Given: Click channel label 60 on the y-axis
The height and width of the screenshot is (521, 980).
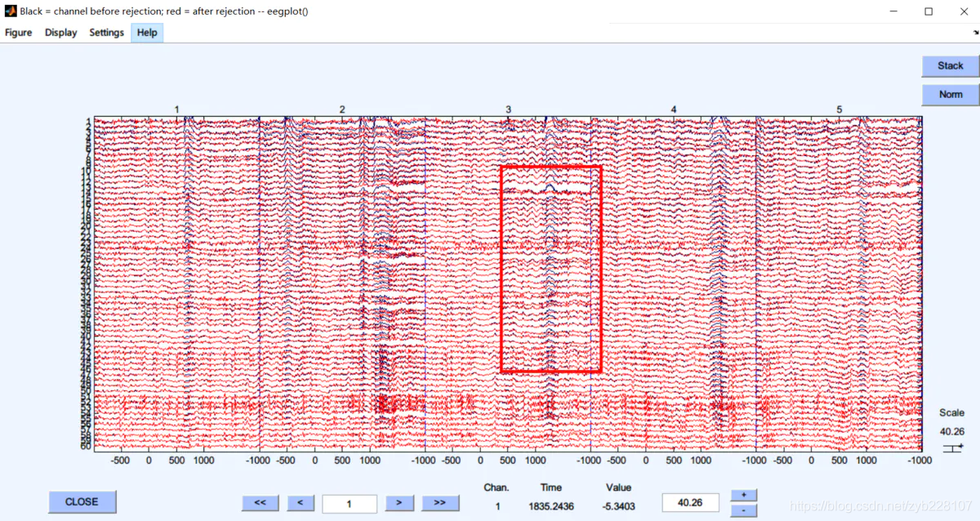Looking at the screenshot, I should pyautogui.click(x=87, y=448).
